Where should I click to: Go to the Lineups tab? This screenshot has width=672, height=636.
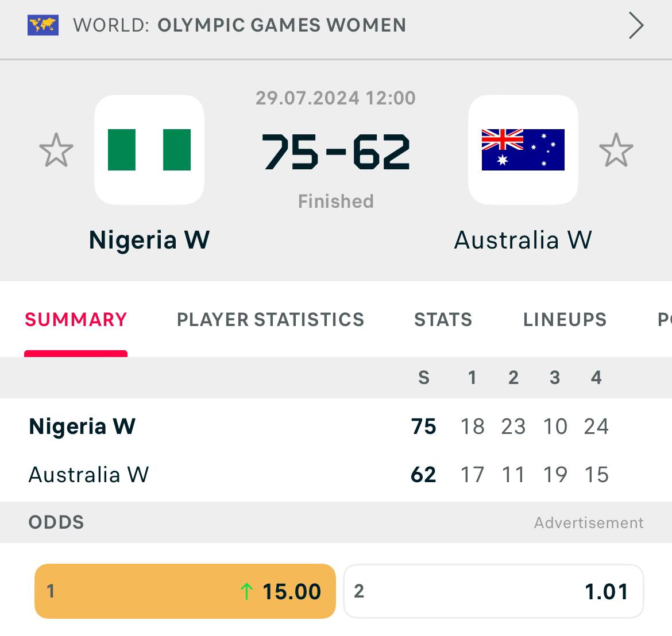(565, 320)
